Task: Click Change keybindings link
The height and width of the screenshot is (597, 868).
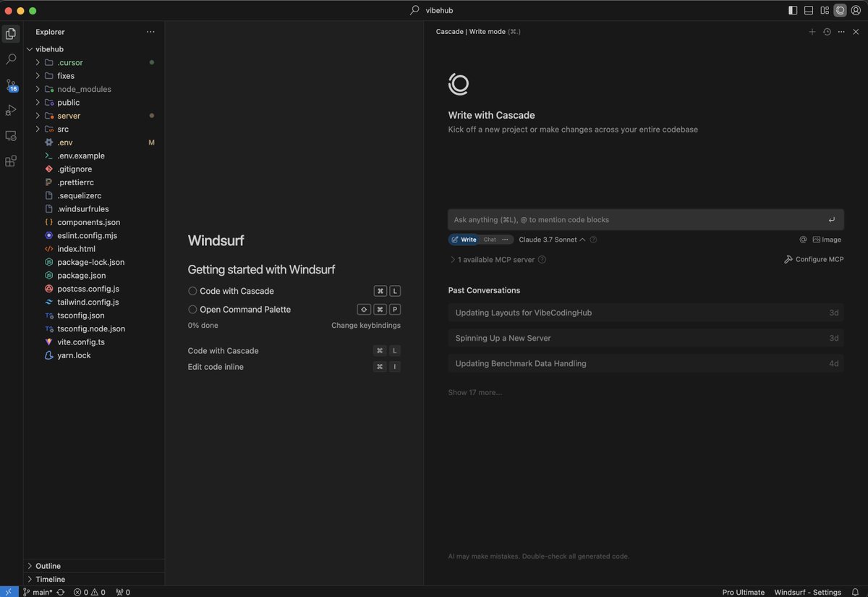Action: [366, 326]
